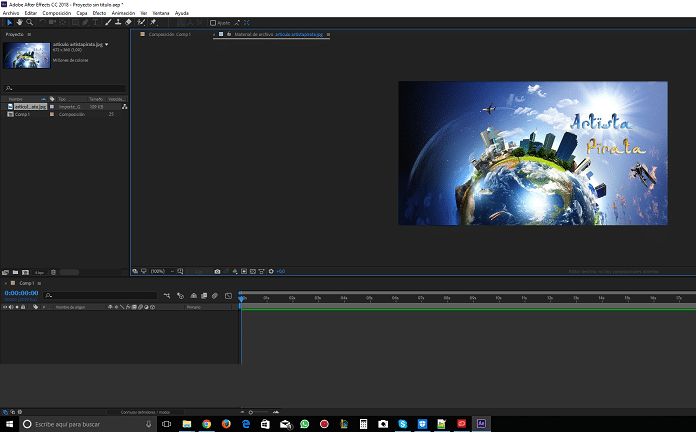
Task: Click the Reset Exposure icon in viewer
Action: coord(271,271)
